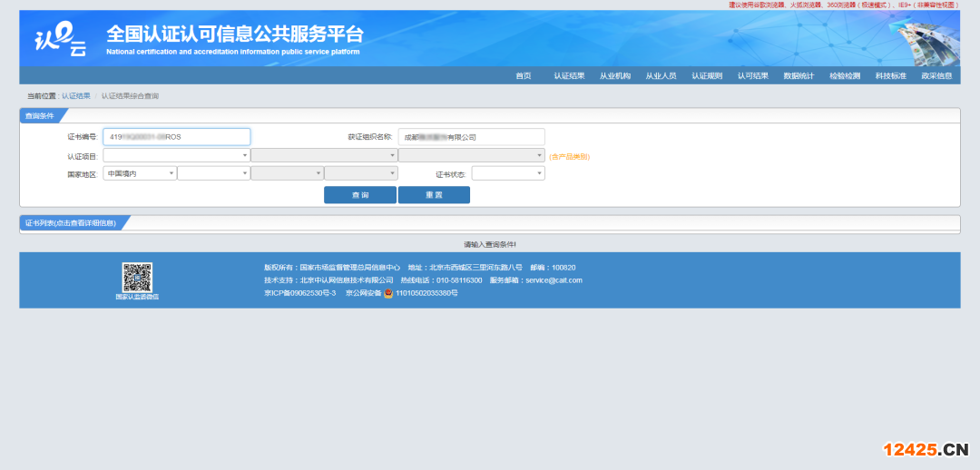Click the 技术支持 company text in footer
Image resolution: width=980 pixels, height=470 pixels.
(328, 280)
